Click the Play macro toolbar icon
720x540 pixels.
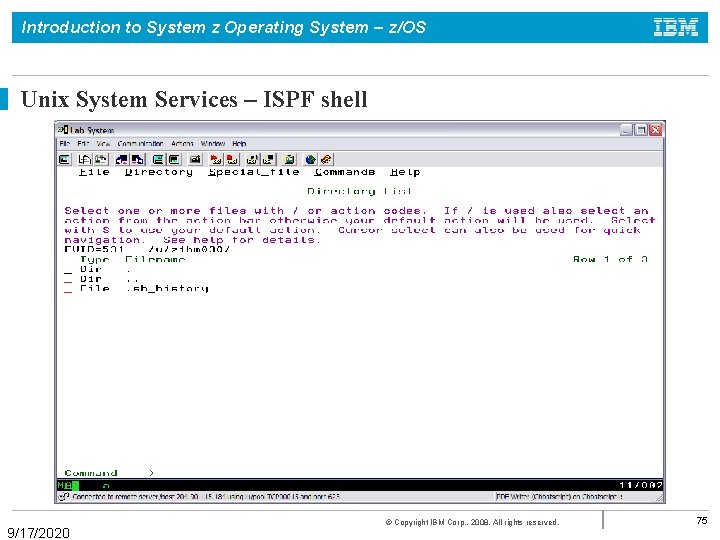(x=252, y=159)
